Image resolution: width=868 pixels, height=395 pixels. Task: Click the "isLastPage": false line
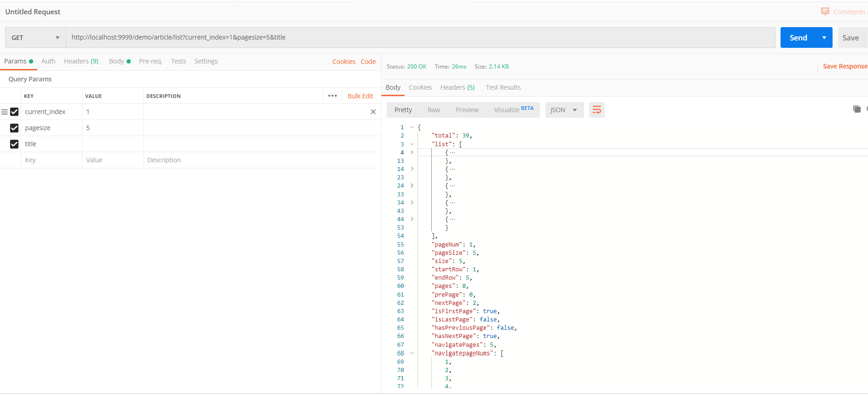[x=466, y=320]
